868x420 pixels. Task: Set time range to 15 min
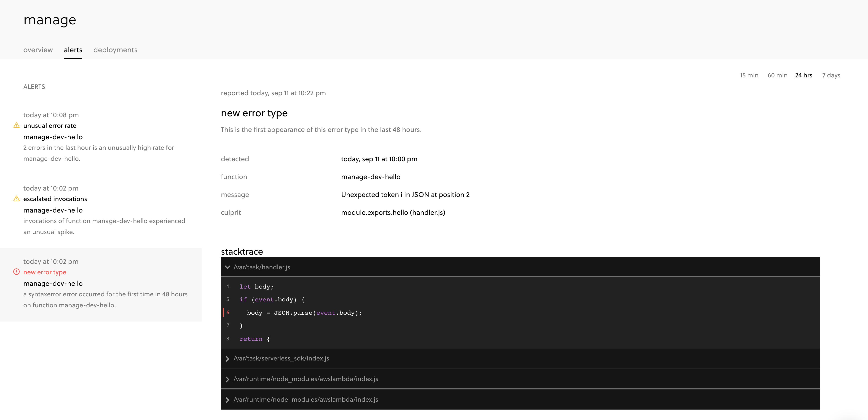coord(749,75)
